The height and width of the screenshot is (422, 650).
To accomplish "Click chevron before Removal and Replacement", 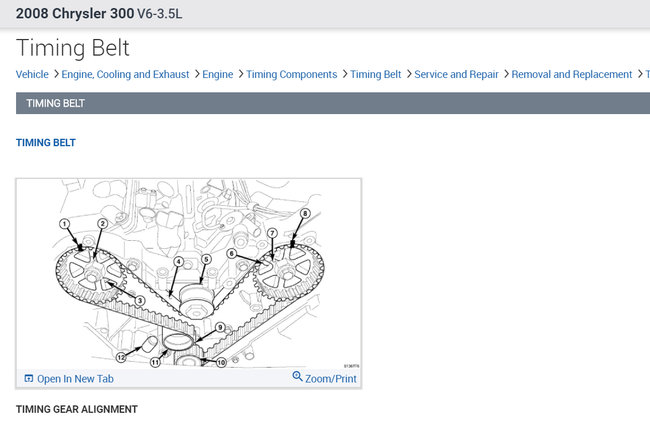I will click(506, 75).
